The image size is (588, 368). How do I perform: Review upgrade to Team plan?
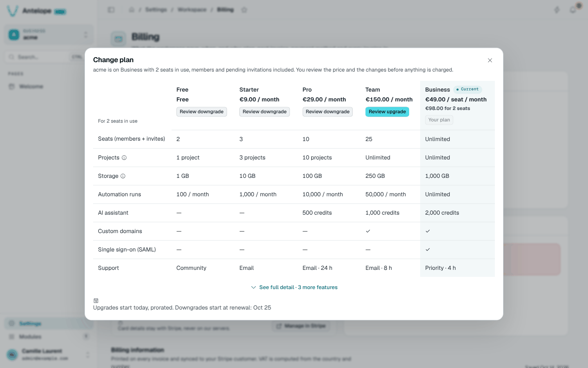(387, 112)
